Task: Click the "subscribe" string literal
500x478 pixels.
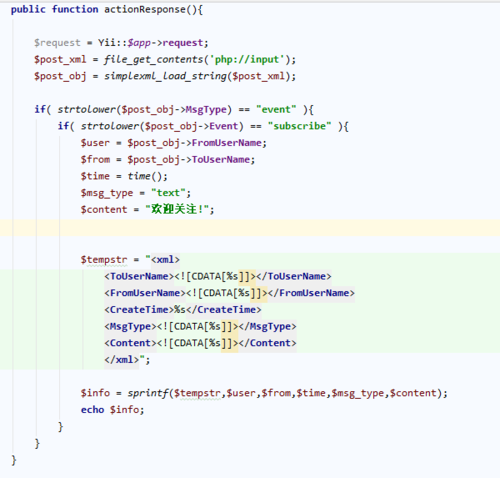Action: point(299,126)
